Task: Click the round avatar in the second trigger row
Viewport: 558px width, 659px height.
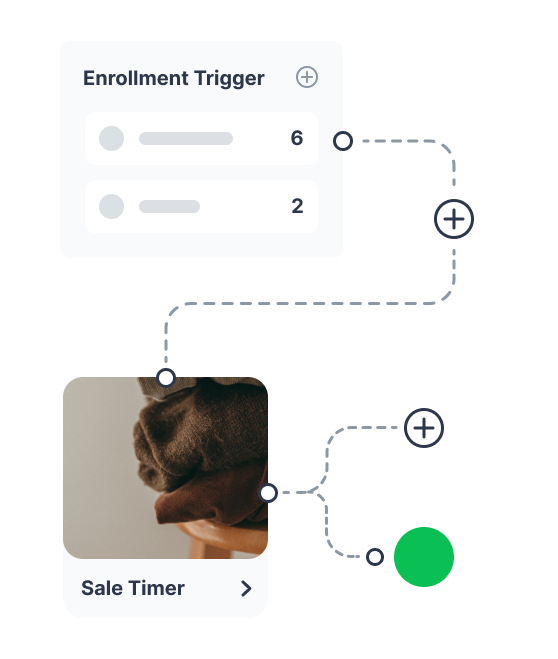Action: point(111,206)
